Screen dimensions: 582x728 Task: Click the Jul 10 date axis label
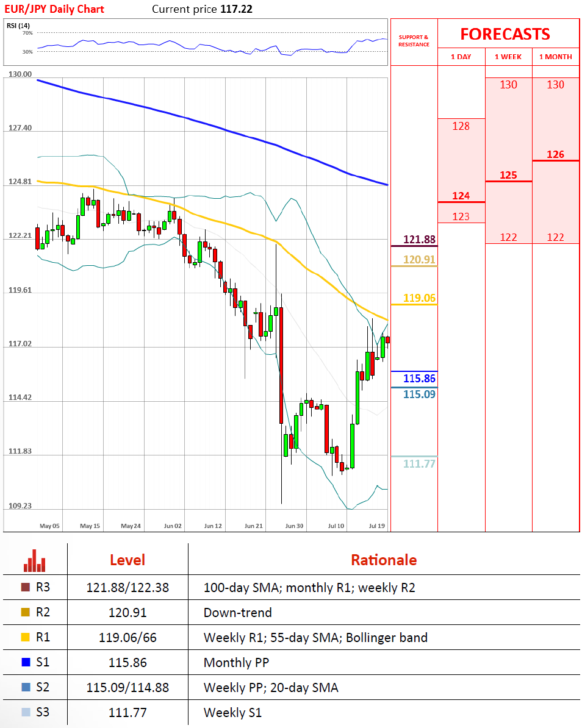(x=336, y=526)
